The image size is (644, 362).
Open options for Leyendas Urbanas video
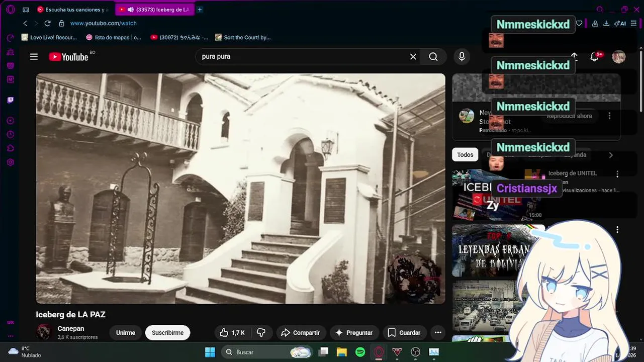[617, 230]
